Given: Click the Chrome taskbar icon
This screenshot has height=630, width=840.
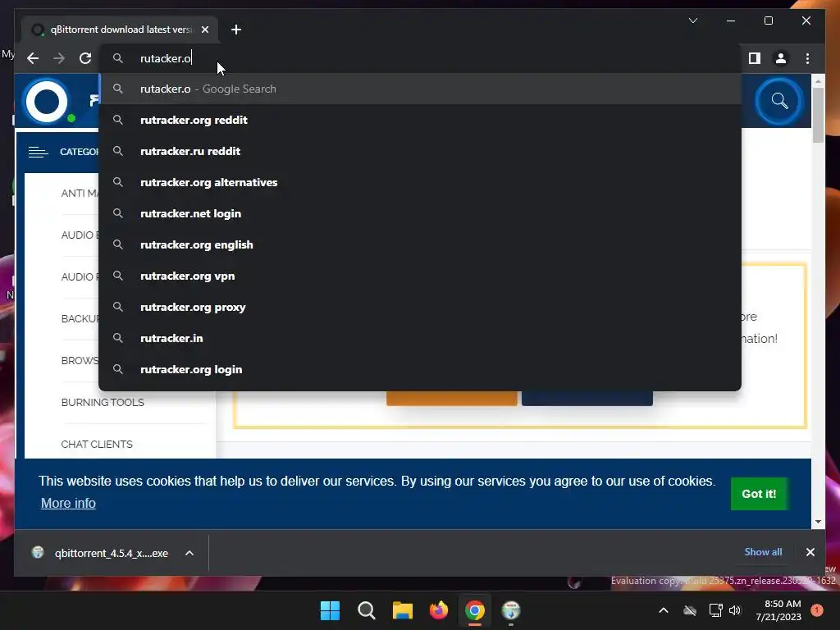Looking at the screenshot, I should (475, 610).
